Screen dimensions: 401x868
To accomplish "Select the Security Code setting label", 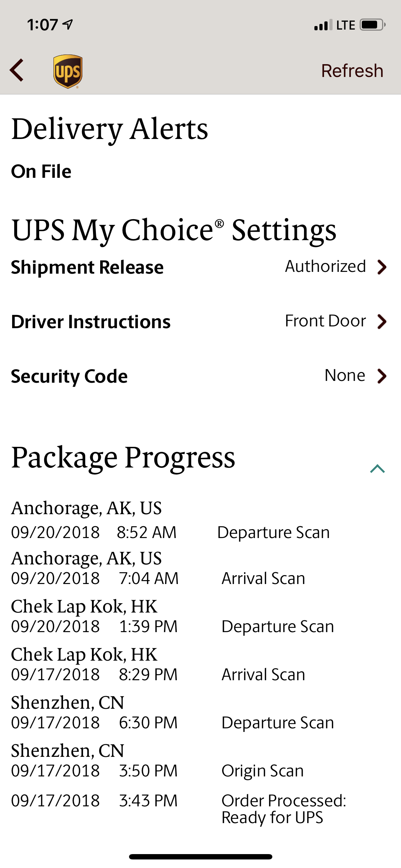I will (x=69, y=376).
